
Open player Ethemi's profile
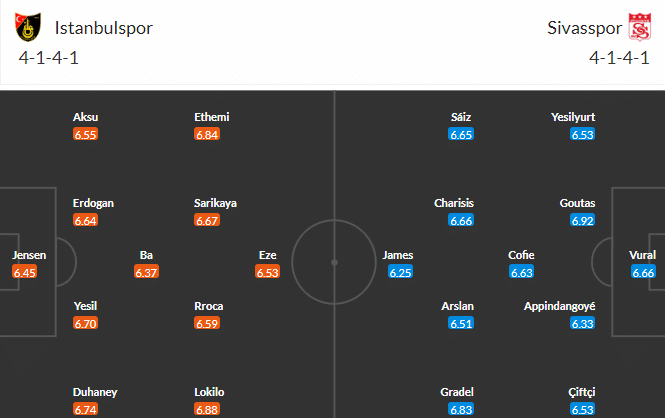[211, 117]
